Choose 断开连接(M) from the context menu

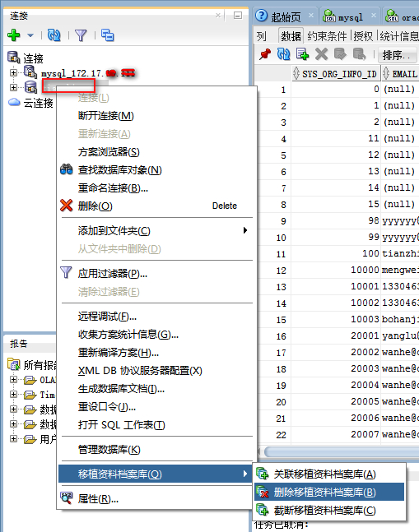106,116
